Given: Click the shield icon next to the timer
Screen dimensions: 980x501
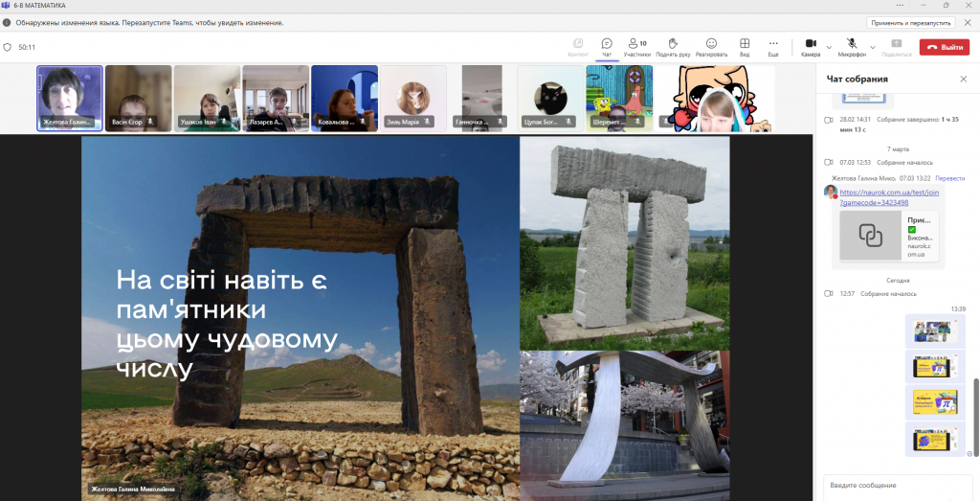Looking at the screenshot, I should click(x=8, y=47).
